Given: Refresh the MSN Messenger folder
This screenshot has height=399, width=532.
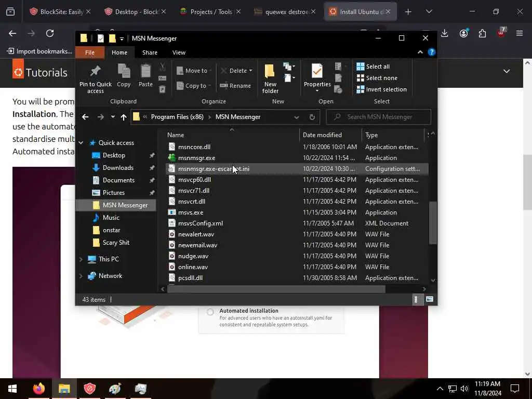Looking at the screenshot, I should pos(312,117).
